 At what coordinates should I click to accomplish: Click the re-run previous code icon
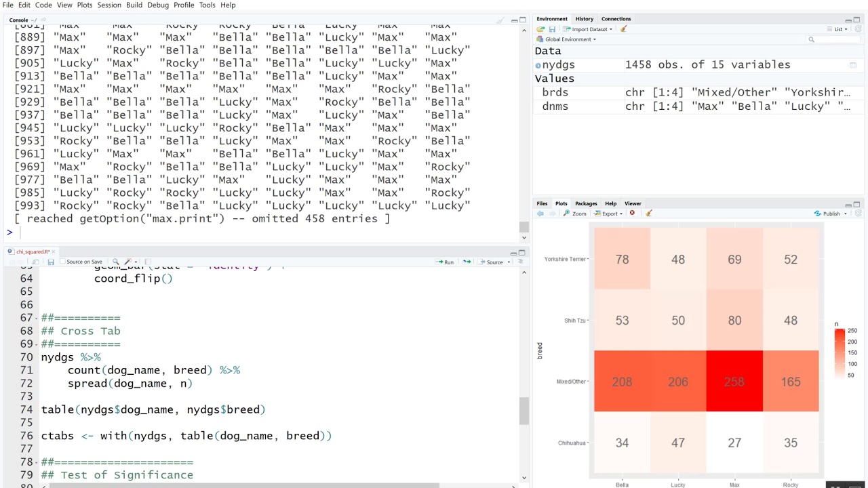[467, 262]
